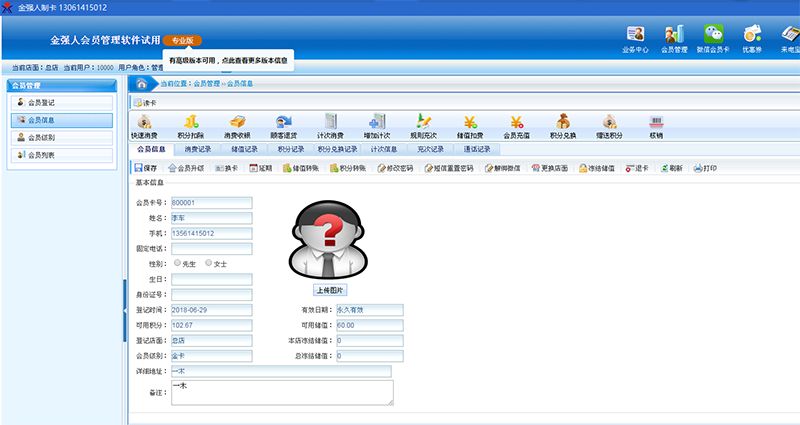Switch to 积分记录 tab
This screenshot has height=425, width=800.
(291, 149)
